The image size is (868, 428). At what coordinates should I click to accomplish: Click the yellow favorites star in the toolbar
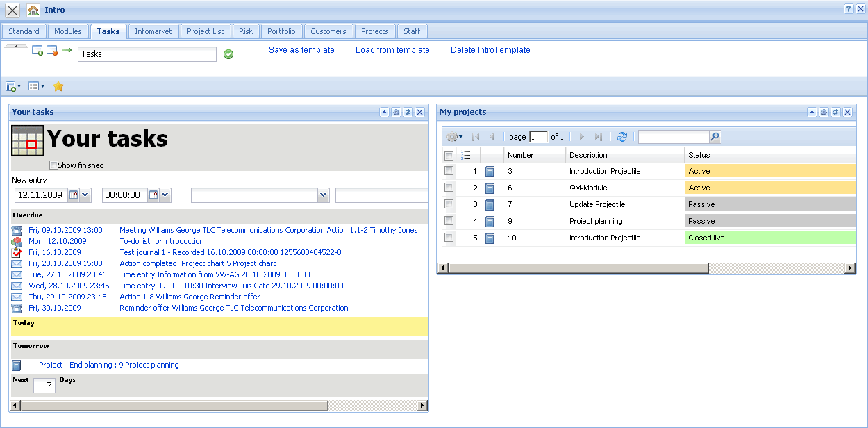(58, 86)
